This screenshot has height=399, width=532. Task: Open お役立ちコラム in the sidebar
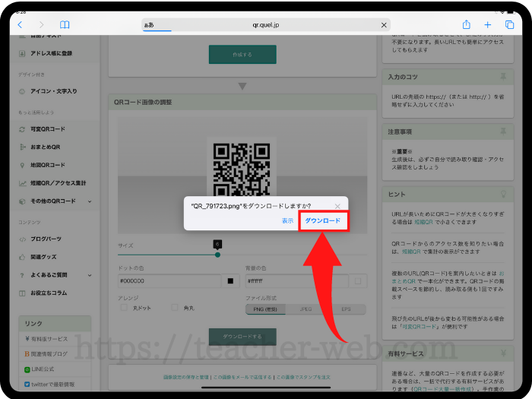(49, 293)
